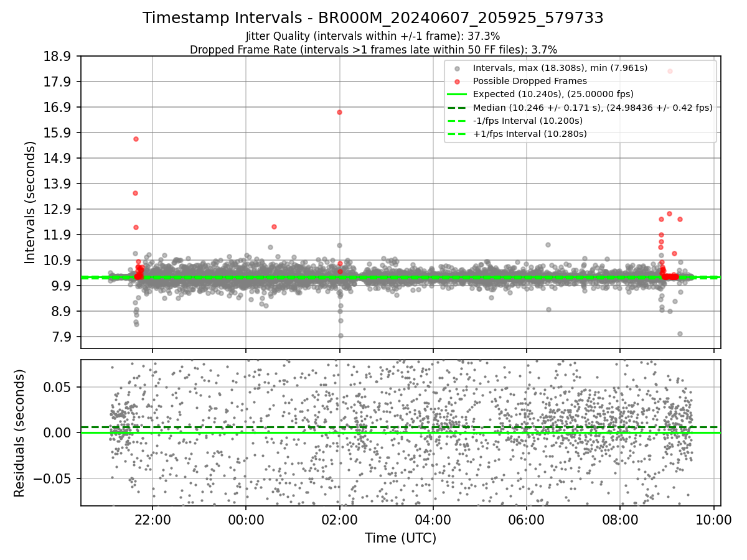Image resolution: width=747 pixels, height=560 pixels.
Task: Click the red outlier point near 16.7s at 02:00
Action: coord(339,112)
